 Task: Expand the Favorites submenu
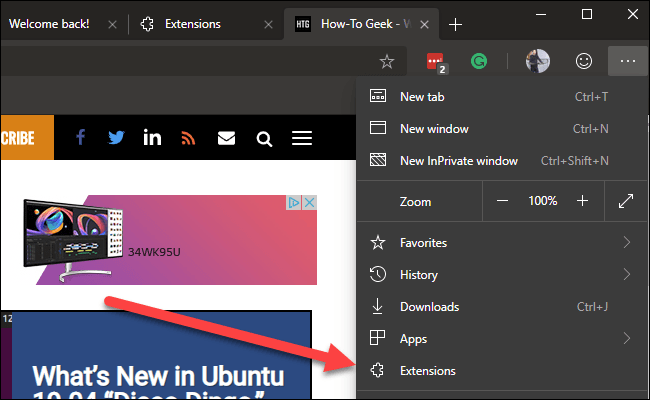(x=626, y=242)
